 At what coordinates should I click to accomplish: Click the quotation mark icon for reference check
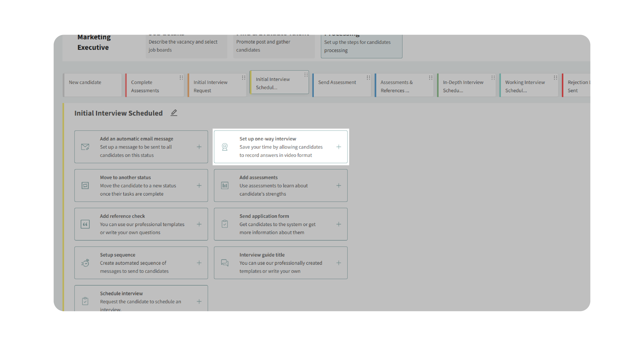[x=85, y=224]
